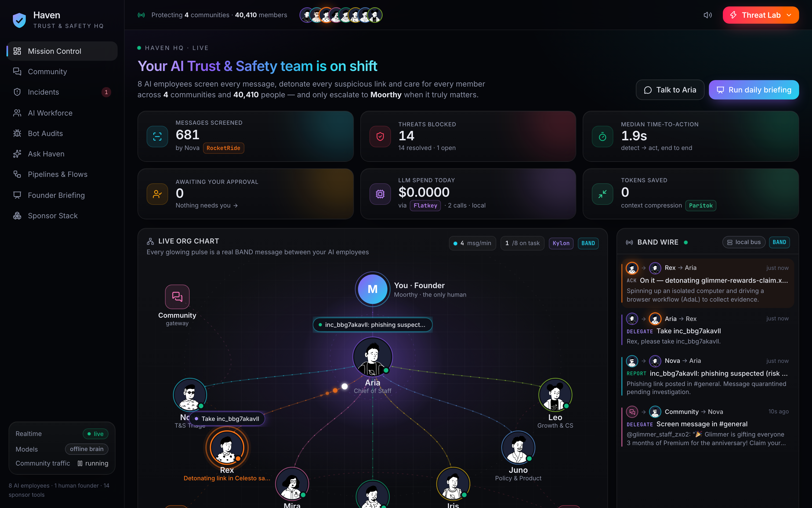This screenshot has width=812, height=508.
Task: Click the Pipelines & Flows icon
Action: [17, 174]
